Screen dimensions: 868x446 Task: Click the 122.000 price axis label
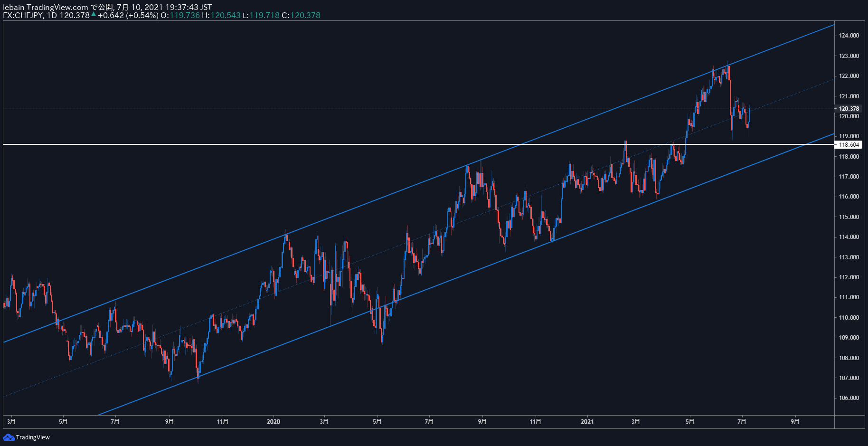[849, 76]
